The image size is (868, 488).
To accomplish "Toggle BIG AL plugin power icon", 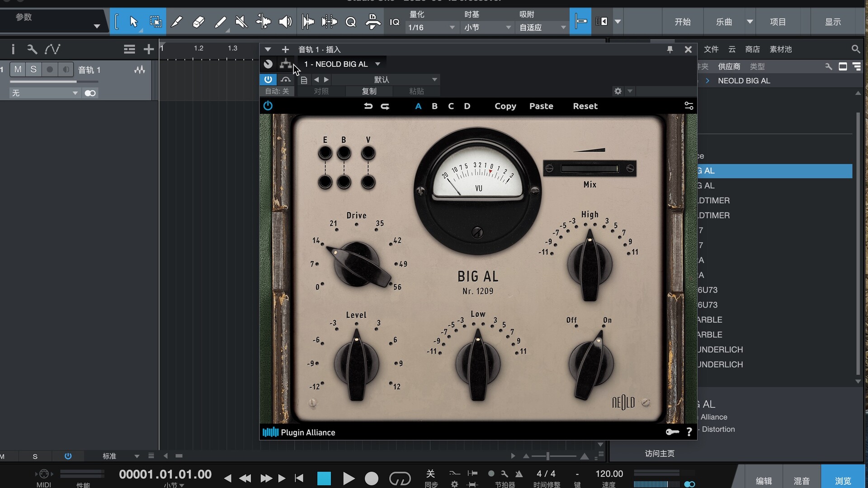I will point(268,106).
